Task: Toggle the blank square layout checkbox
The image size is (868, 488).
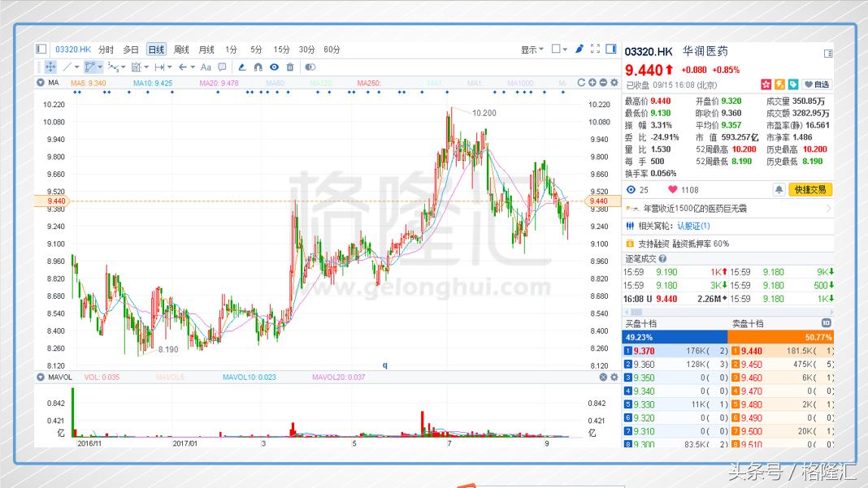Action: pyautogui.click(x=556, y=49)
